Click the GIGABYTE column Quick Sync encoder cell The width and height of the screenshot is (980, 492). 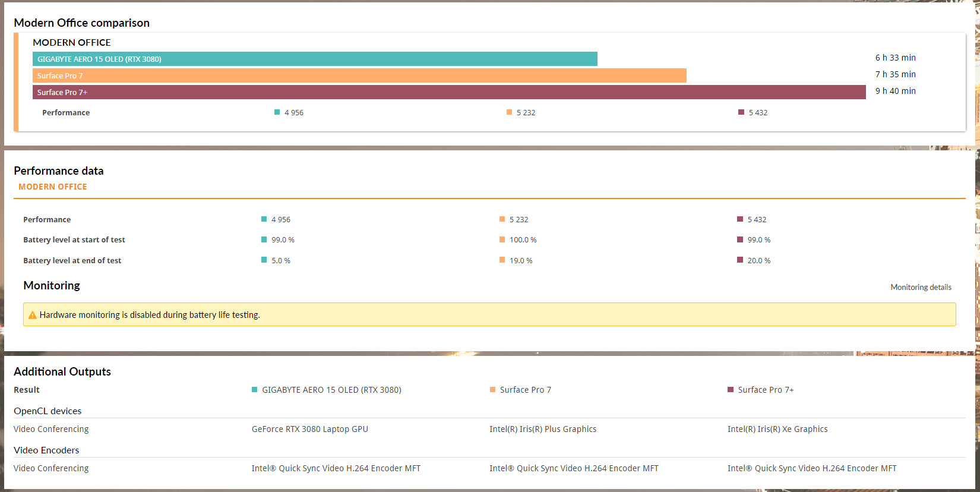click(x=336, y=468)
